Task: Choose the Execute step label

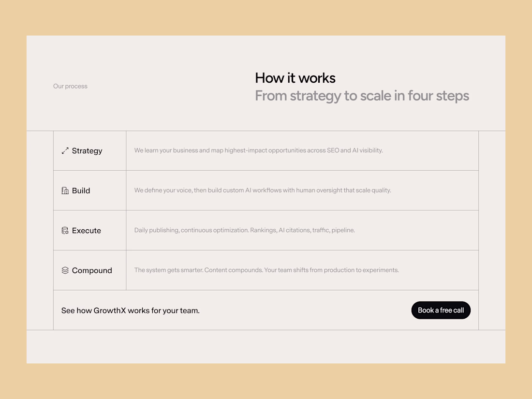Action: coord(87,231)
